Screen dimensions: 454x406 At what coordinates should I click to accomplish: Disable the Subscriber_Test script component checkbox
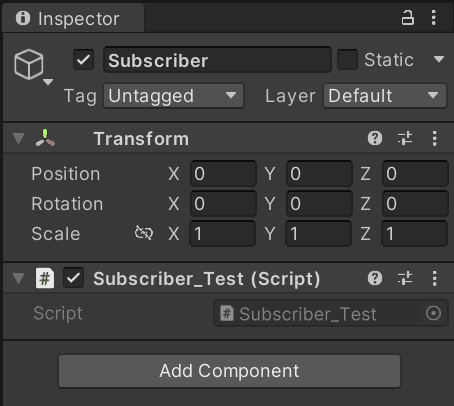pyautogui.click(x=73, y=278)
